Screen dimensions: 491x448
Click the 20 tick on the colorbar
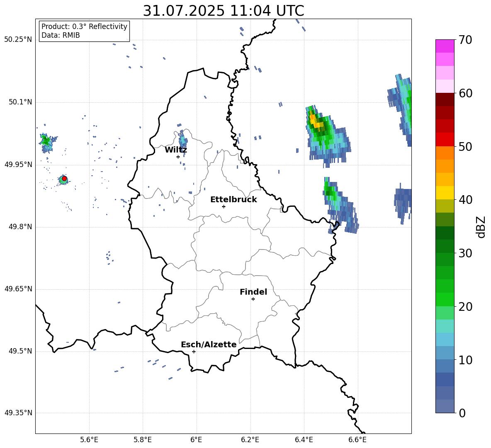click(465, 307)
